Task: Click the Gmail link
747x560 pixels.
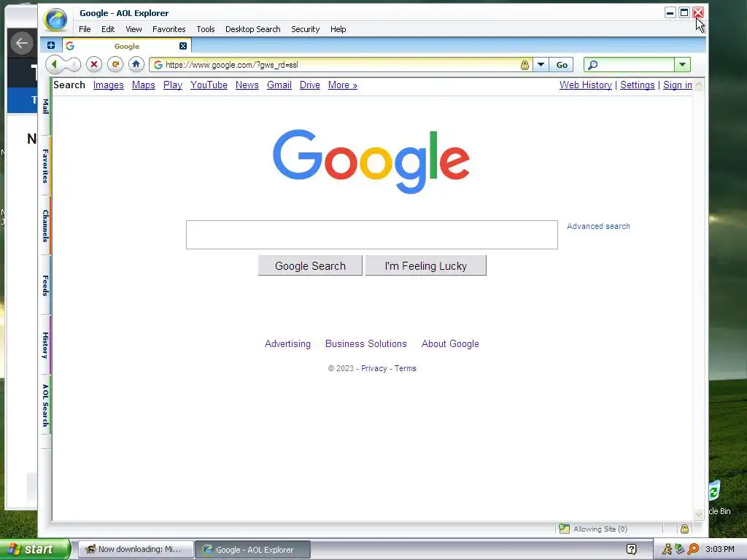Action: click(x=279, y=85)
